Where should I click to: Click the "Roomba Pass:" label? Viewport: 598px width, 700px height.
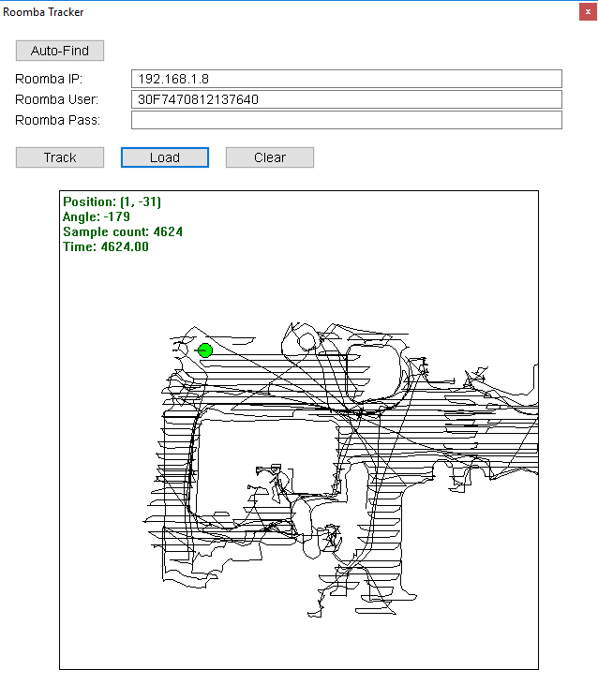[x=57, y=120]
